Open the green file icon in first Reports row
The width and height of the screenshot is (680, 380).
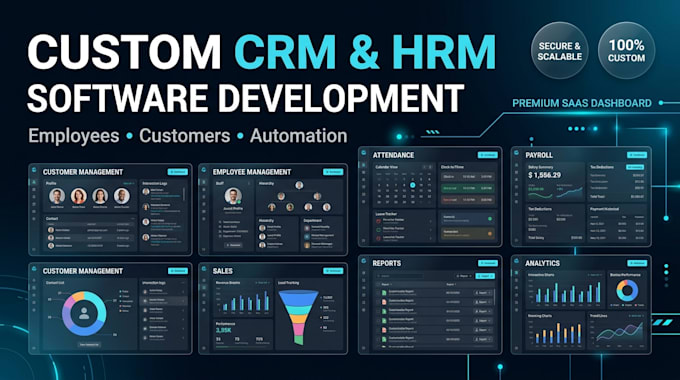(x=384, y=293)
